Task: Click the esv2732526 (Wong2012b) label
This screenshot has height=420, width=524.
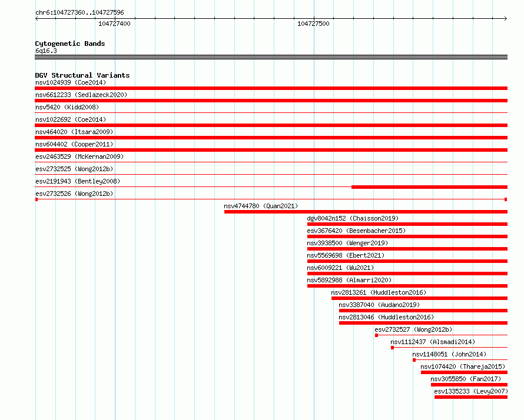Action: [x=74, y=194]
